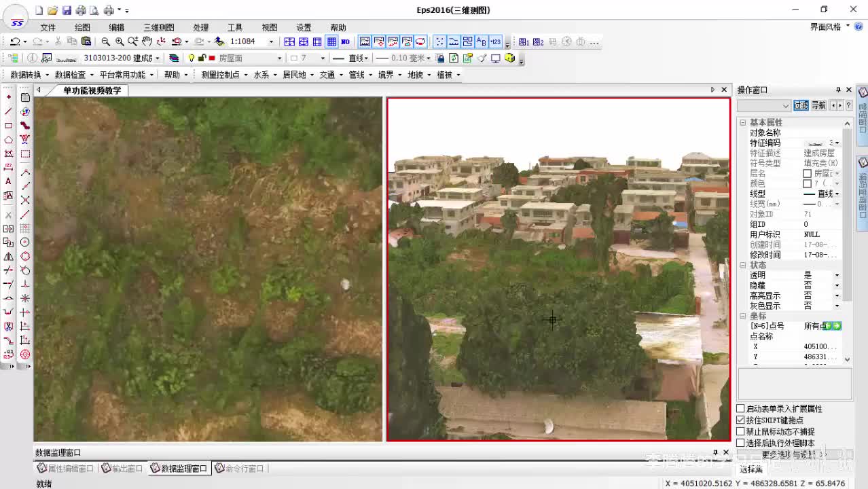Open the 三维测图 menu
868x489 pixels.
coord(158,28)
